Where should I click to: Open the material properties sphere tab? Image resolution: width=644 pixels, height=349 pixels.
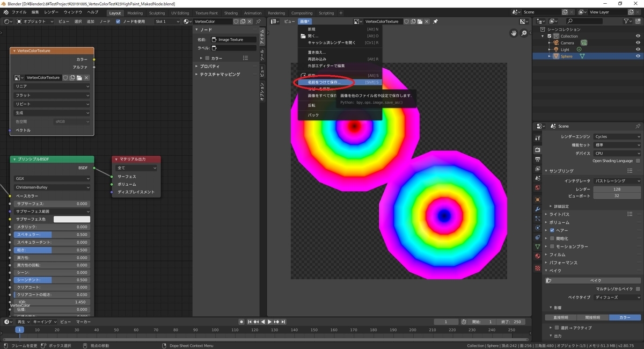(538, 256)
